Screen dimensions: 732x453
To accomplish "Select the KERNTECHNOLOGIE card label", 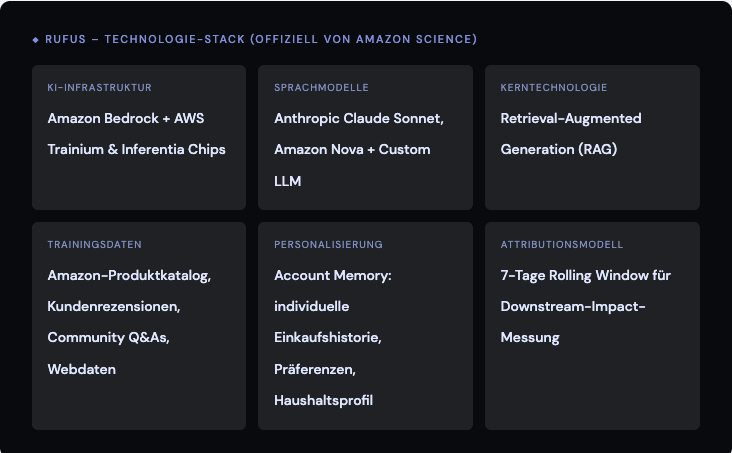I will 553,88.
